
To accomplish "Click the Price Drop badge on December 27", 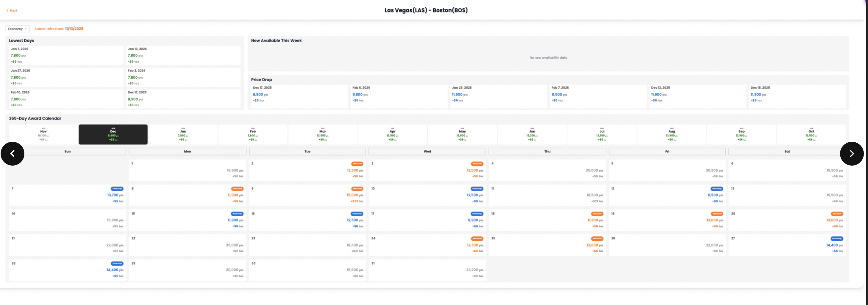I will 837,239.
